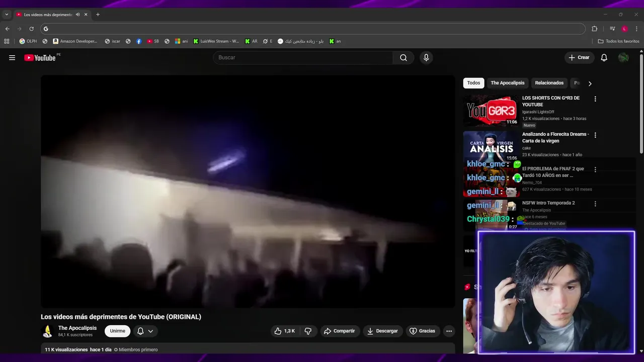Open the Carta de la virgen ANALISIS thumbnail
644x362 pixels.
[491, 146]
